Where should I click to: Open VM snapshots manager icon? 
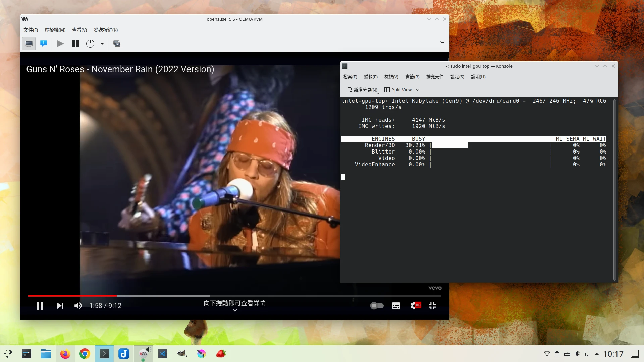[x=117, y=44]
